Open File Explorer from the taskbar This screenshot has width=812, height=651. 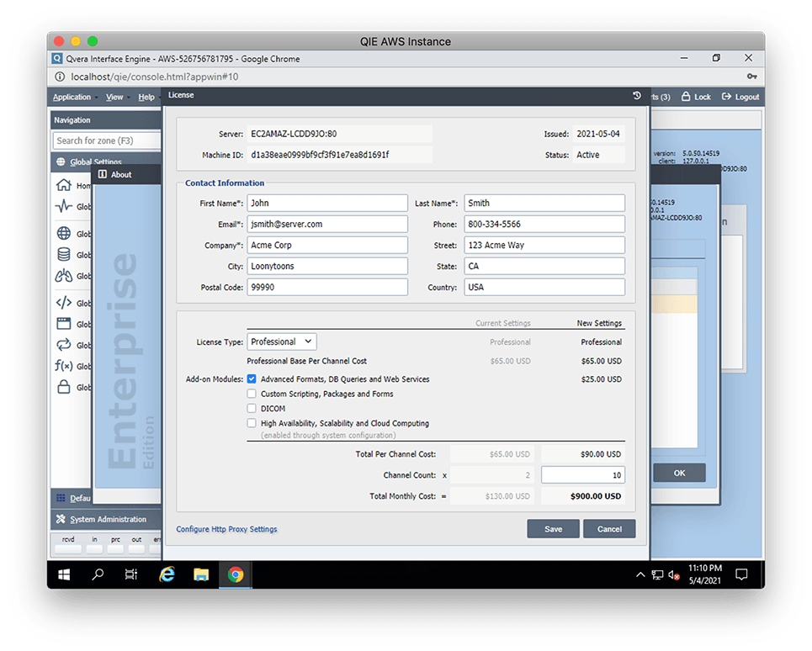click(201, 574)
